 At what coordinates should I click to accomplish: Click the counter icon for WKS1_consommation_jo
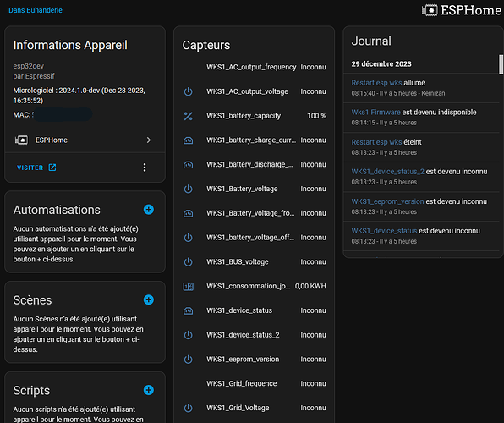tap(188, 286)
